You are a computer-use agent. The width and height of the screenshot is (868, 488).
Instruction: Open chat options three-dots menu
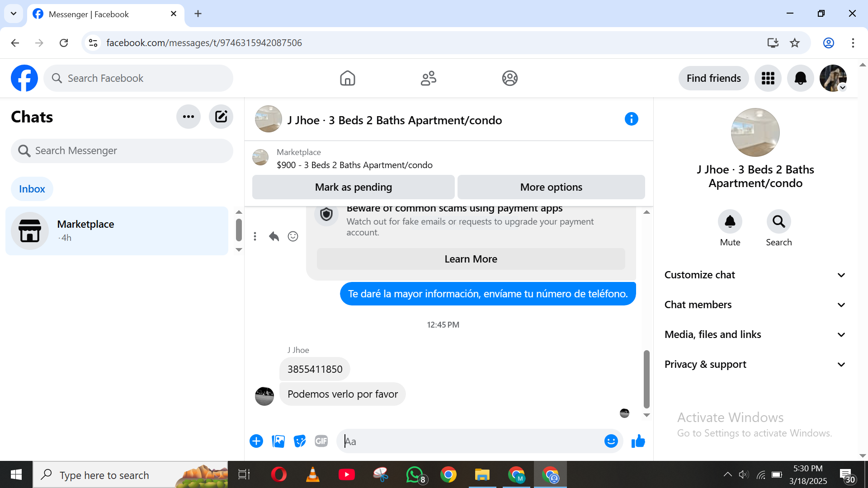[x=188, y=117]
